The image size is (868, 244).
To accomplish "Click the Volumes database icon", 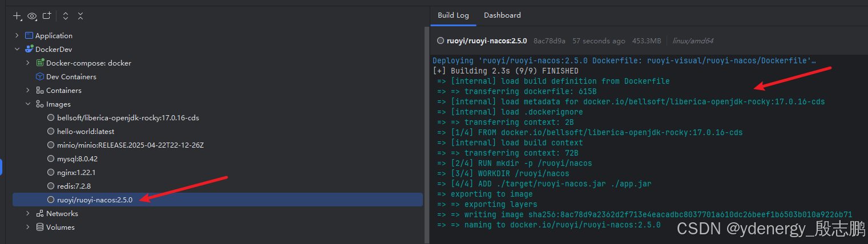I will pyautogui.click(x=40, y=227).
